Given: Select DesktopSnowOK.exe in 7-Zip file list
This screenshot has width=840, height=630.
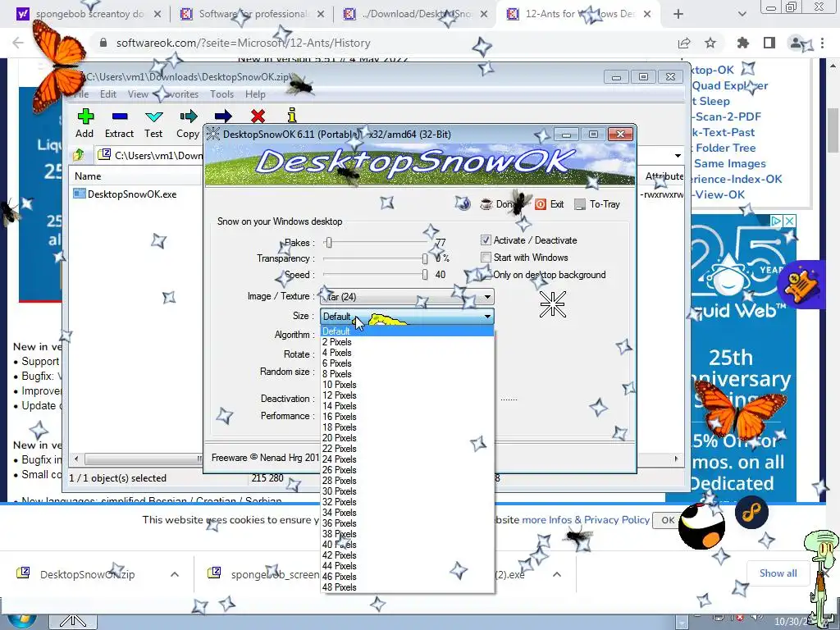Looking at the screenshot, I should (x=132, y=194).
